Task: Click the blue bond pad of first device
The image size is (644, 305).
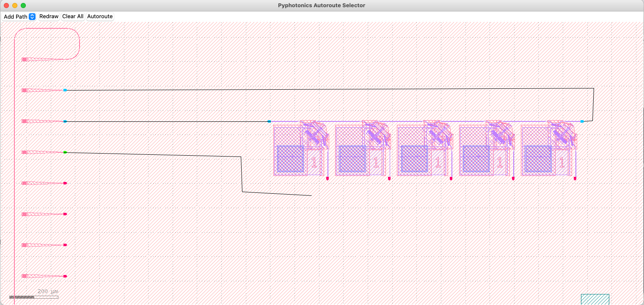Action: pyautogui.click(x=291, y=159)
